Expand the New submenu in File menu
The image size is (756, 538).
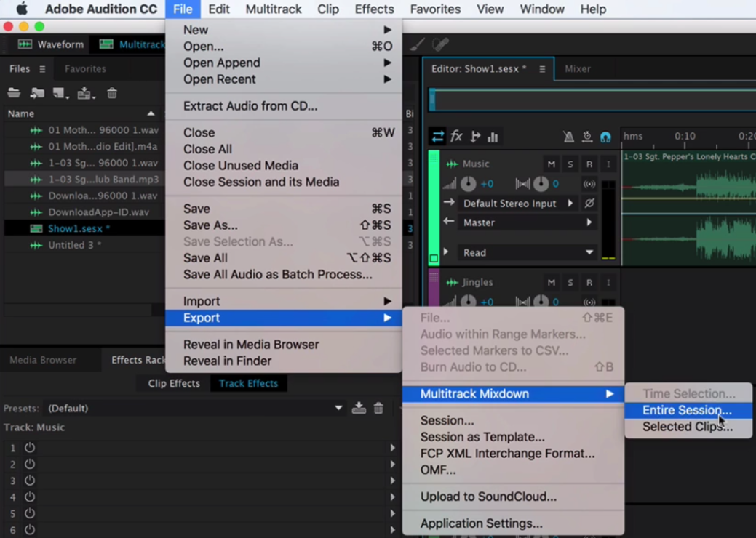click(x=284, y=30)
